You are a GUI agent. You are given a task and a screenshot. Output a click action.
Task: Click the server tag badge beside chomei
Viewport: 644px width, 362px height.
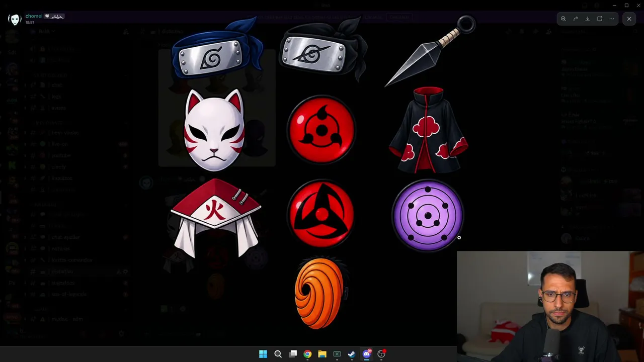(x=54, y=16)
